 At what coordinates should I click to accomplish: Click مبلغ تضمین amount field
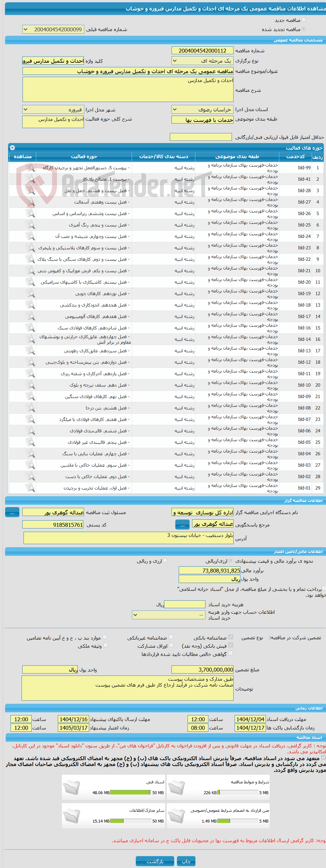pos(203,670)
